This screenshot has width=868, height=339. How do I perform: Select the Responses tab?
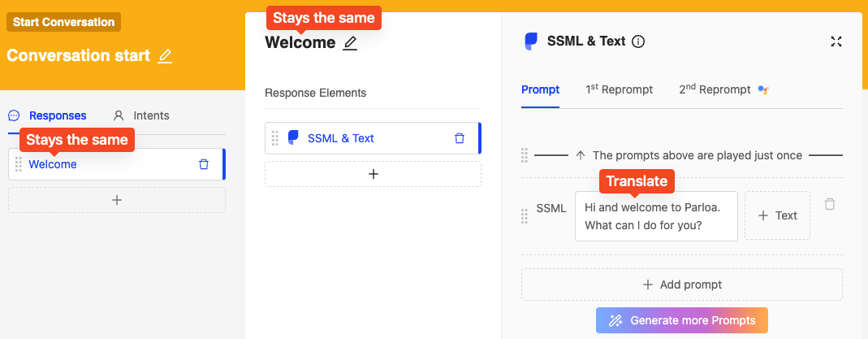click(x=48, y=115)
